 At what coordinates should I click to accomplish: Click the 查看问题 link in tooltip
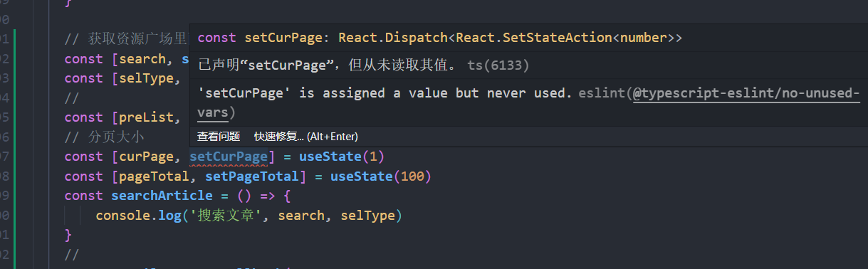pyautogui.click(x=219, y=136)
